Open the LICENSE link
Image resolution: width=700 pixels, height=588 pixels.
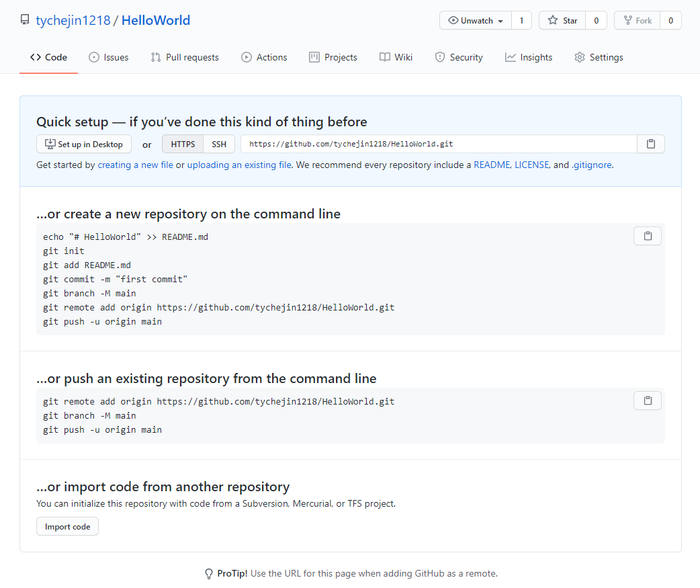531,165
